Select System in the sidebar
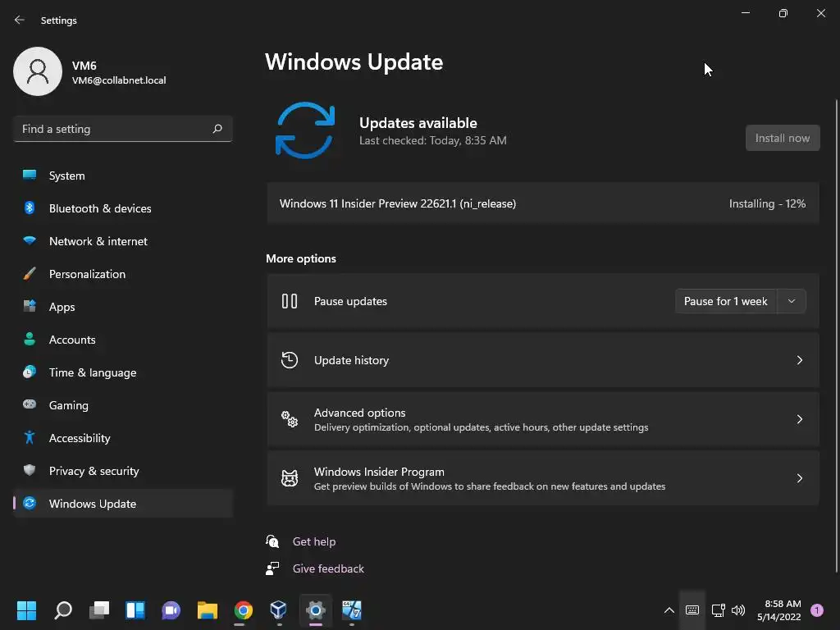 pos(123,176)
